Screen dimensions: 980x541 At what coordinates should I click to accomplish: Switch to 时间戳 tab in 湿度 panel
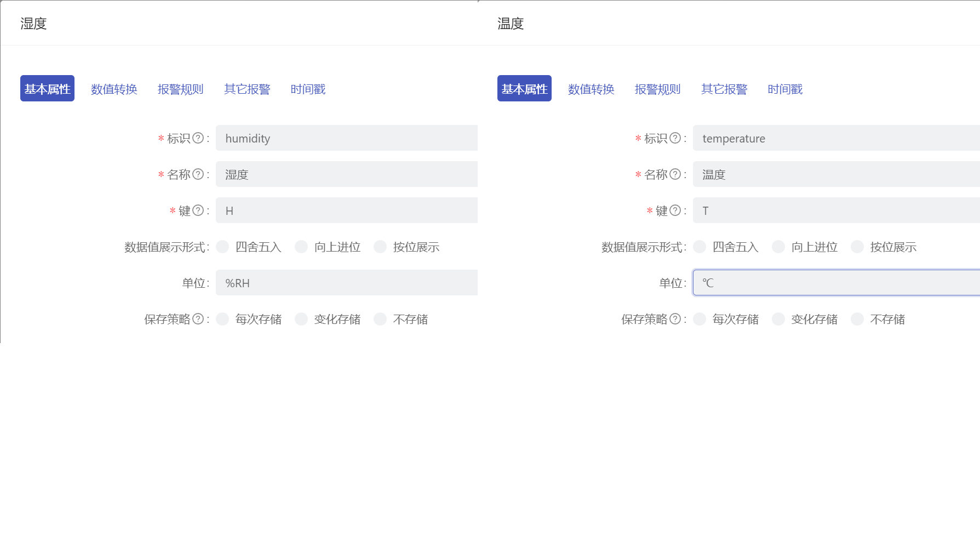click(308, 89)
